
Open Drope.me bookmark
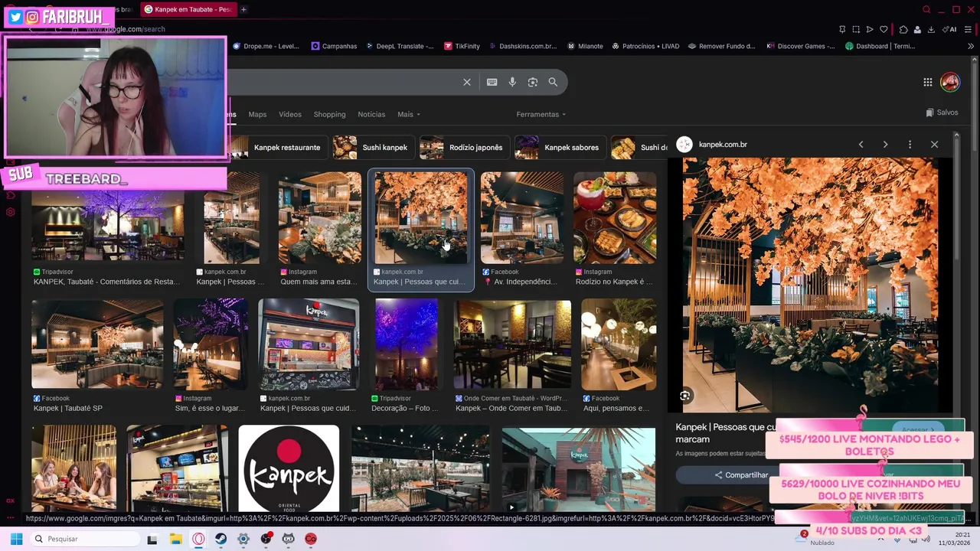pos(266,46)
